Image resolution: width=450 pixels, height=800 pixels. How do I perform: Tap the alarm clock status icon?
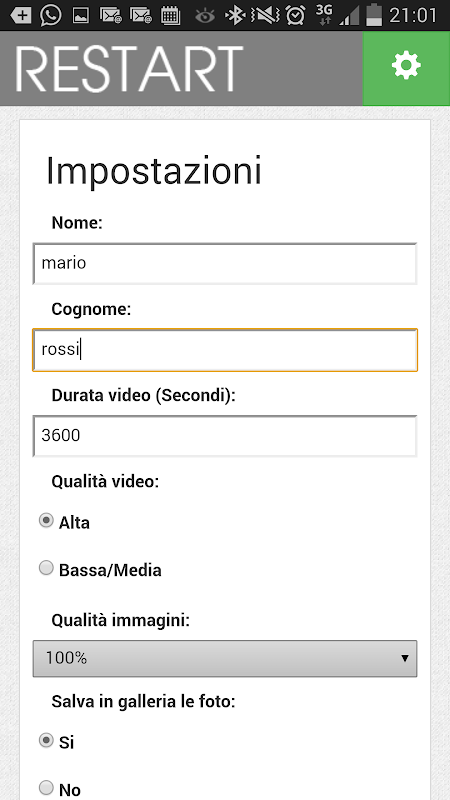(295, 15)
